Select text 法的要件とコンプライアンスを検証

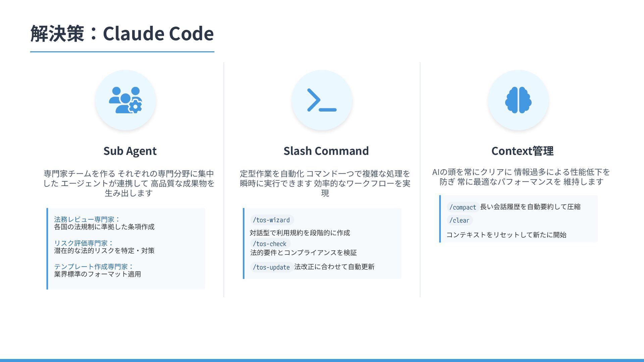click(x=304, y=253)
